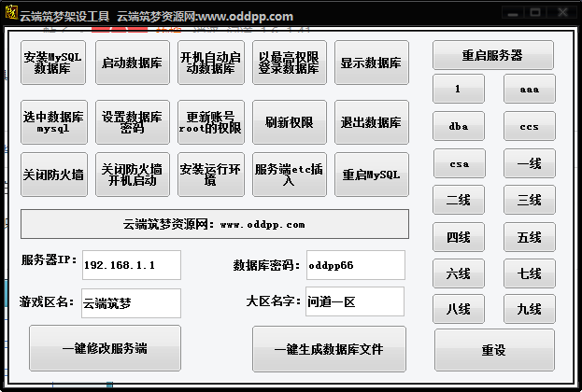The height and width of the screenshot is (392, 582).
Task: Click the 重启MySQL button
Action: 372,175
